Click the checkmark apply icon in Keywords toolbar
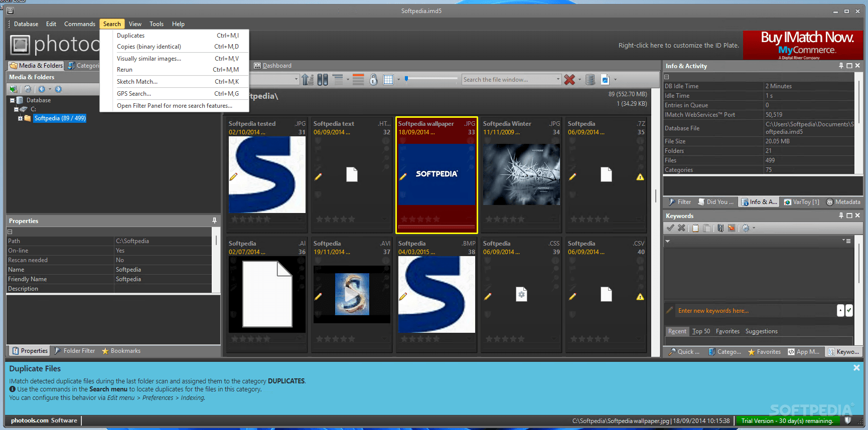 pyautogui.click(x=670, y=228)
